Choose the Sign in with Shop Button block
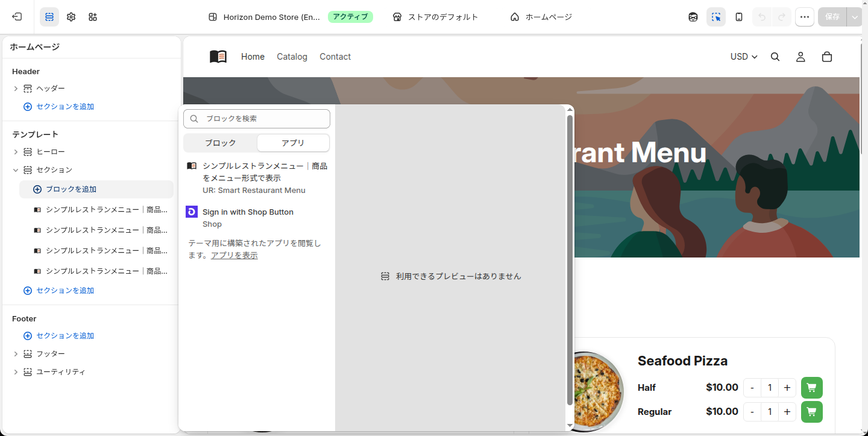 tap(257, 218)
